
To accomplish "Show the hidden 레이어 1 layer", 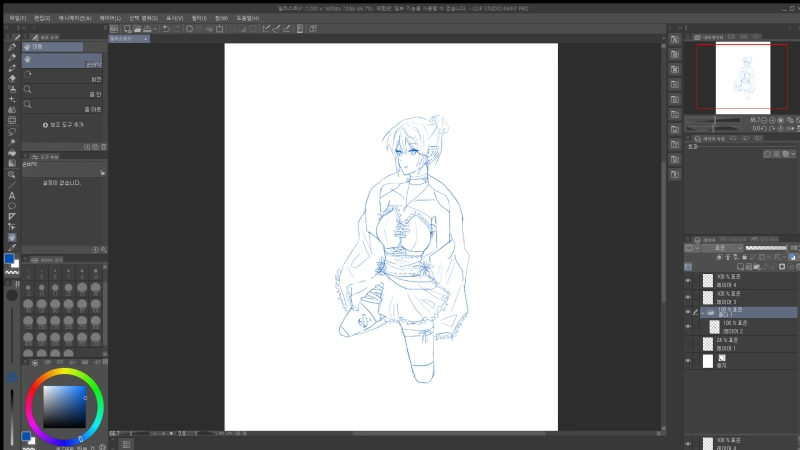I will point(688,344).
